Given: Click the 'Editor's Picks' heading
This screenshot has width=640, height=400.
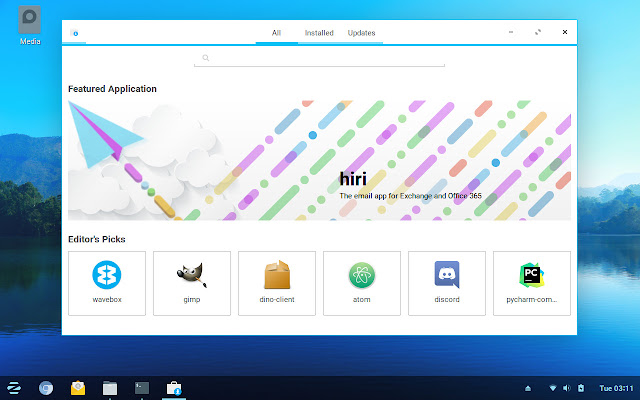Looking at the screenshot, I should pyautogui.click(x=97, y=239).
